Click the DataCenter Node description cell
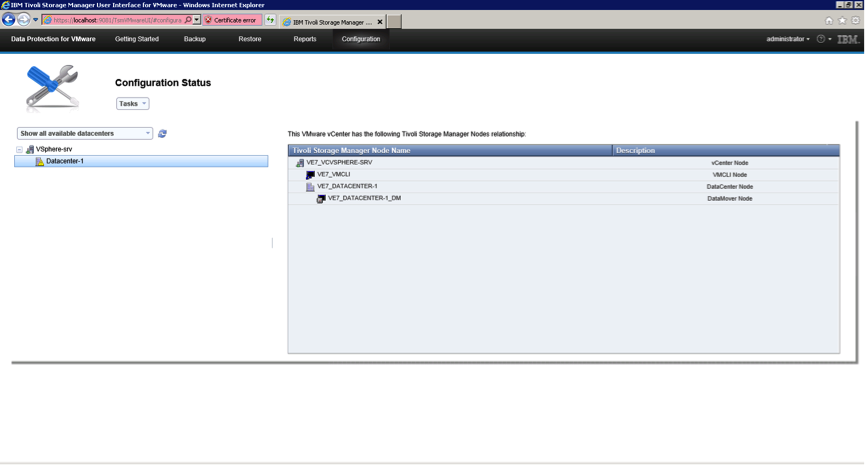Screen dimensions: 865x465 pos(729,187)
